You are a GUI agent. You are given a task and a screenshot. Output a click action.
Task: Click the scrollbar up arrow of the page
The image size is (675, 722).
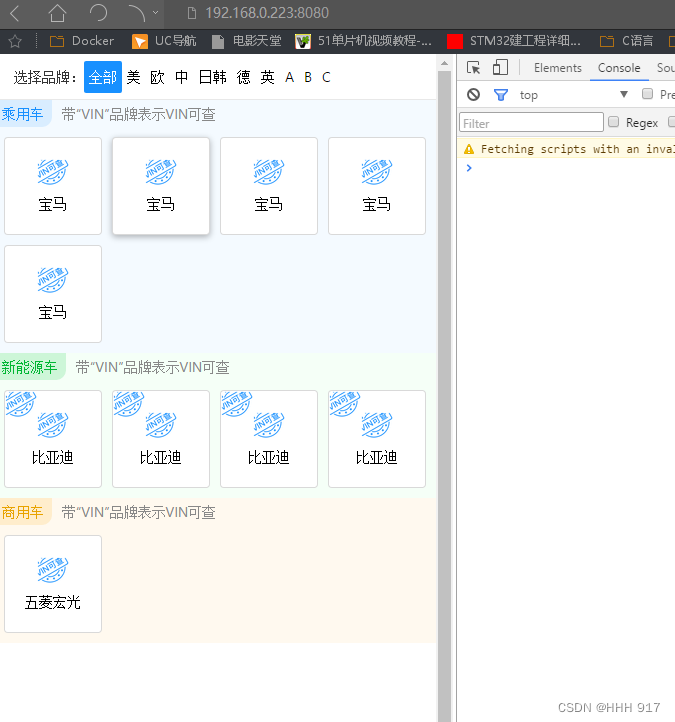tap(444, 64)
